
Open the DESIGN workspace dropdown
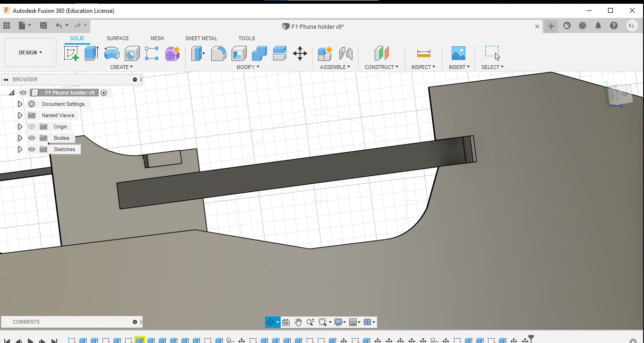tap(30, 52)
